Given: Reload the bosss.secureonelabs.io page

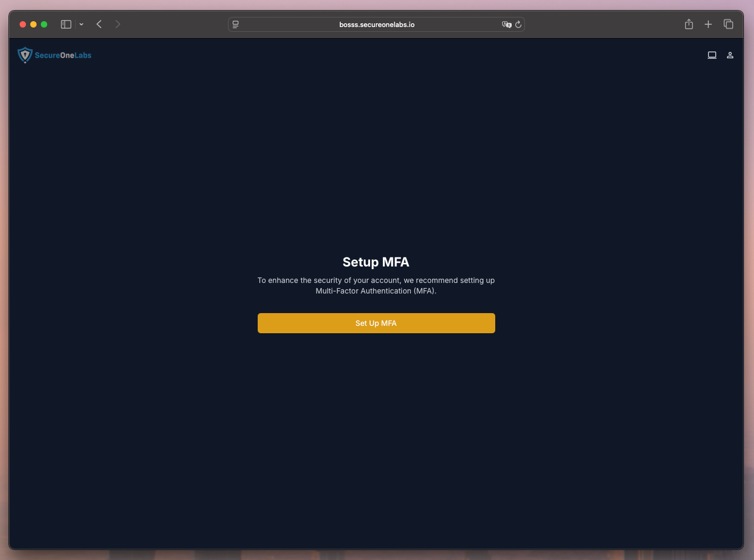Looking at the screenshot, I should point(518,24).
